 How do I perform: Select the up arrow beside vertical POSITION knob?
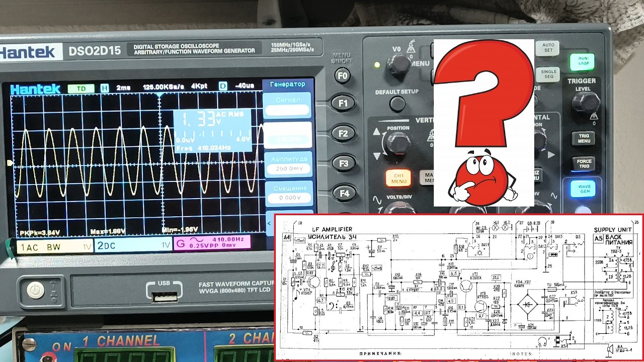pyautogui.click(x=376, y=132)
